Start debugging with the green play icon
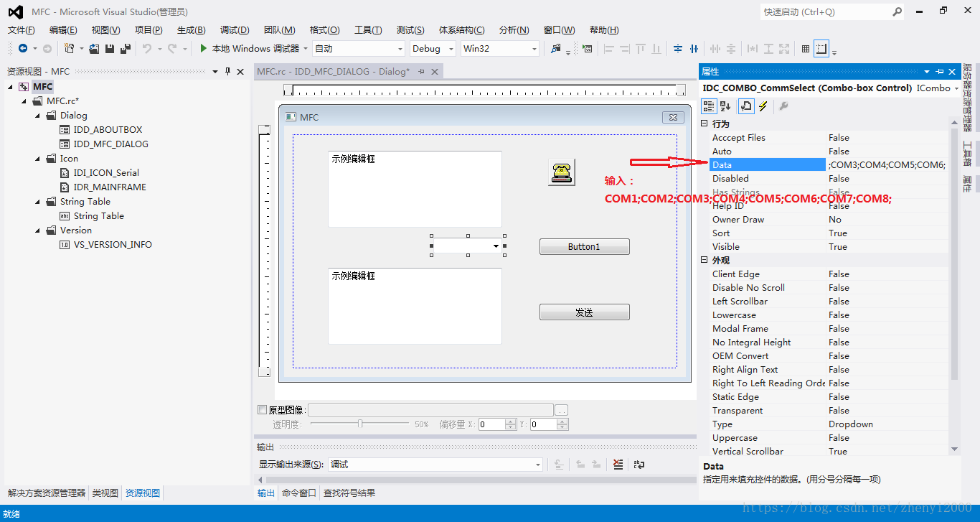980x522 pixels. [204, 48]
